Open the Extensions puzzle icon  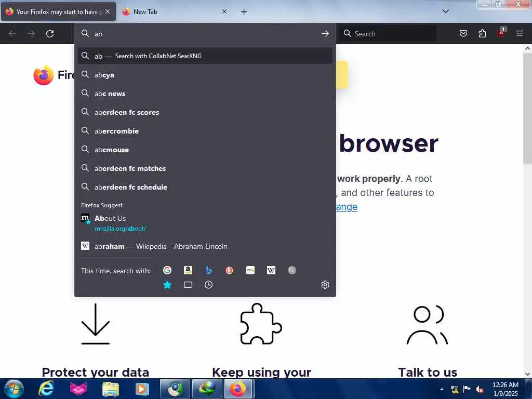[482, 34]
